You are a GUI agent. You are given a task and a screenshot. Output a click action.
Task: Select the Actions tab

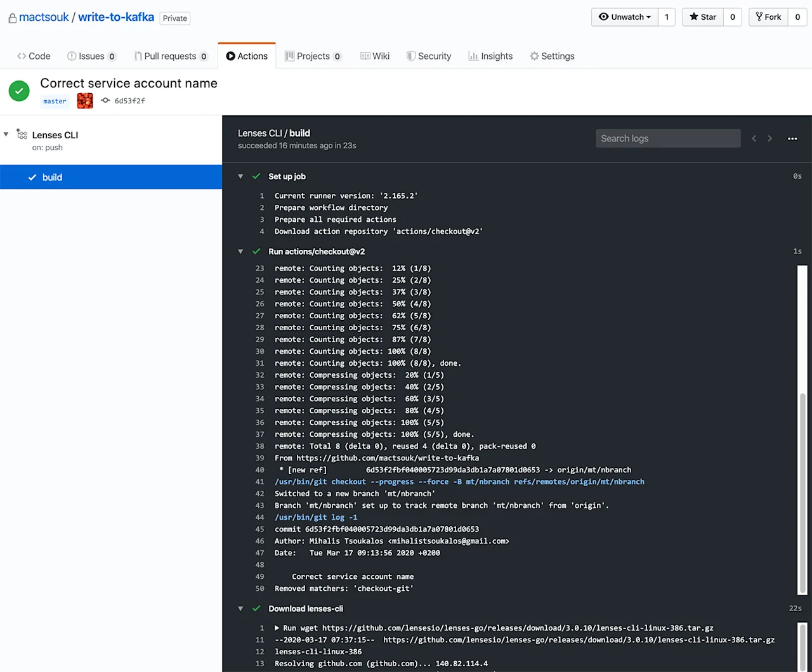[x=247, y=56]
